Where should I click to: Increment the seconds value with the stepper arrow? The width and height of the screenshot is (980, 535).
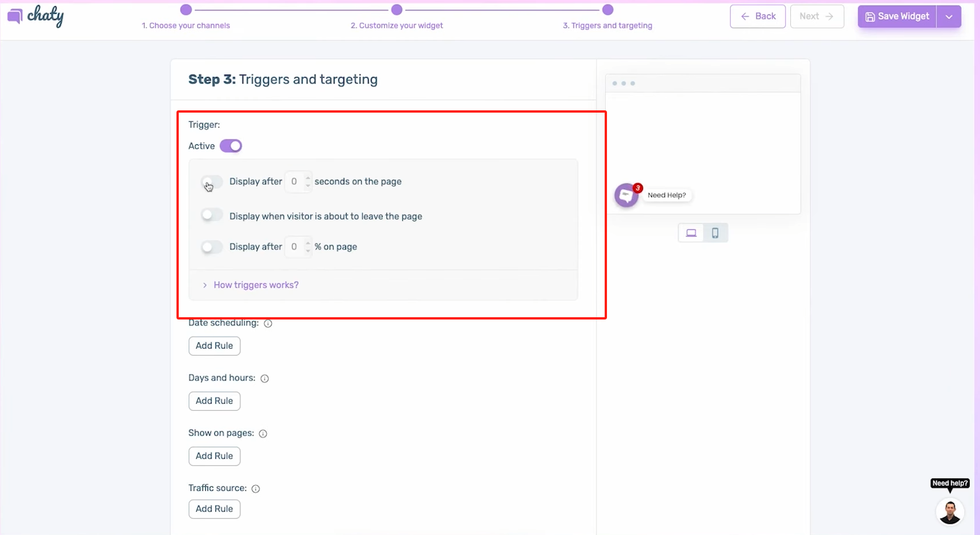307,178
